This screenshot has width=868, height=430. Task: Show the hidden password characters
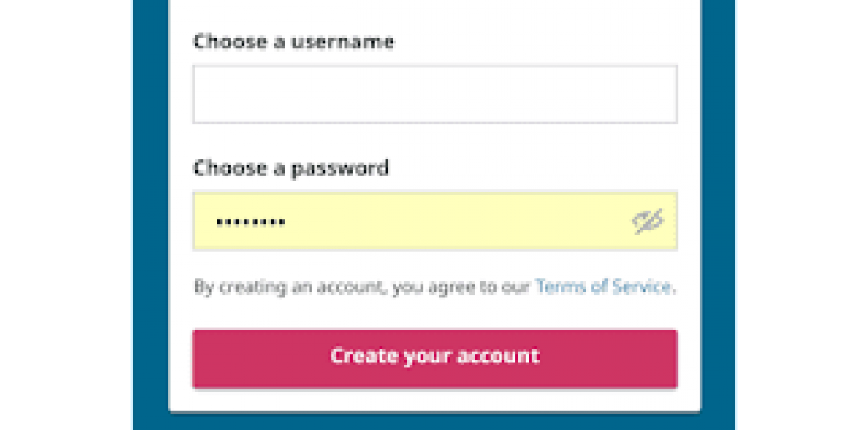tap(647, 221)
